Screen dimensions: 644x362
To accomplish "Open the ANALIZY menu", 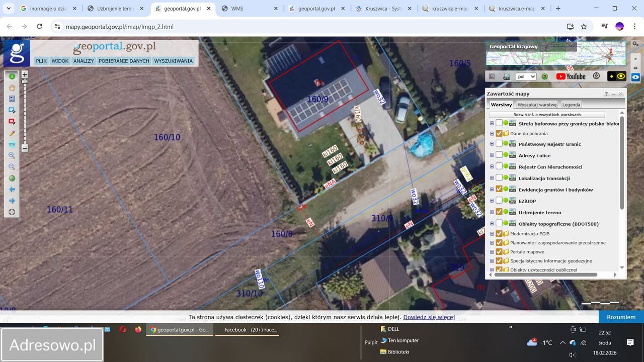I will (84, 61).
